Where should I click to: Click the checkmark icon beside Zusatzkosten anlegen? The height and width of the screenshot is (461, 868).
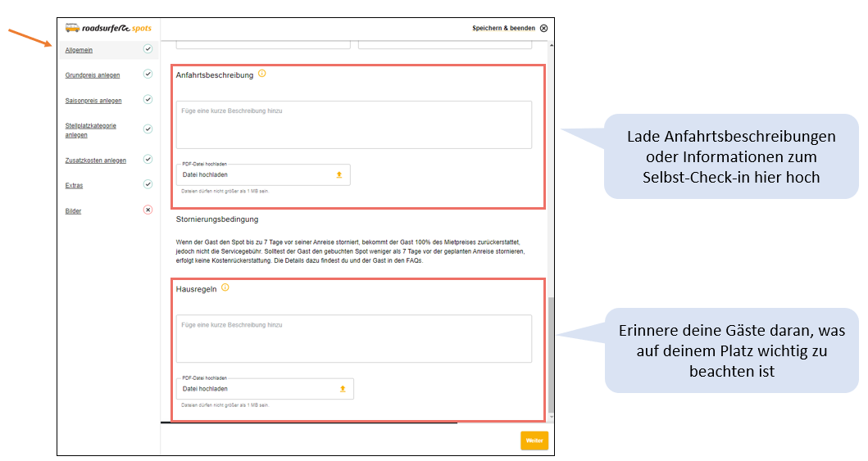click(x=148, y=159)
